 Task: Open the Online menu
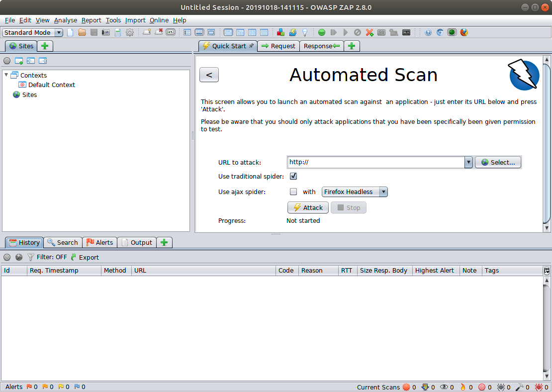(x=159, y=20)
